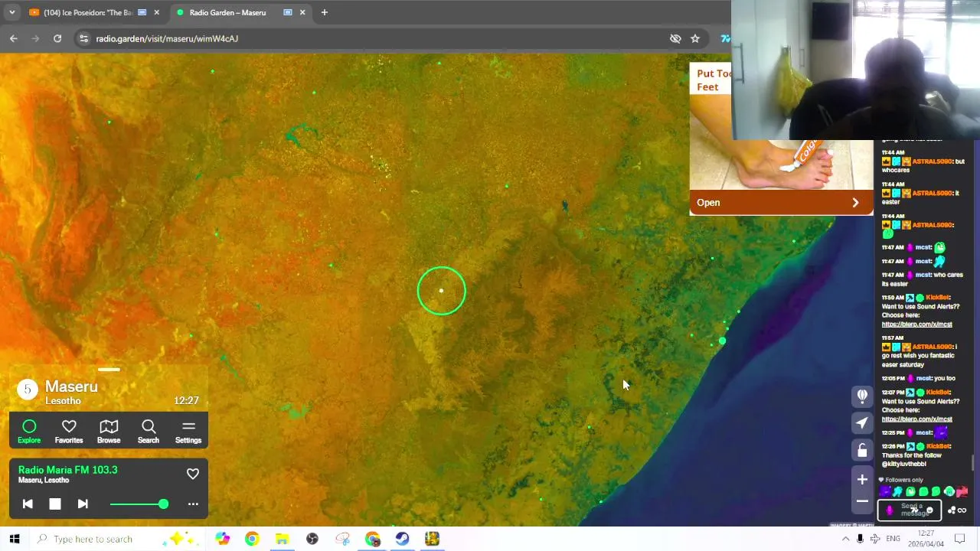Viewport: 980px width, 551px height.
Task: Open the Browse section
Action: click(109, 432)
